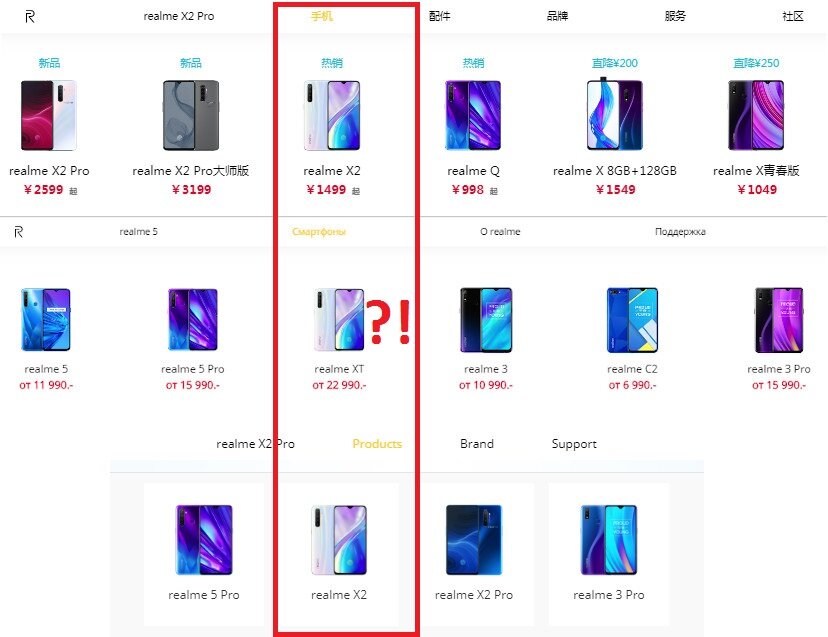This screenshot has height=637, width=828.
Task: Open the Смартфоны menu item
Action: pyautogui.click(x=319, y=232)
